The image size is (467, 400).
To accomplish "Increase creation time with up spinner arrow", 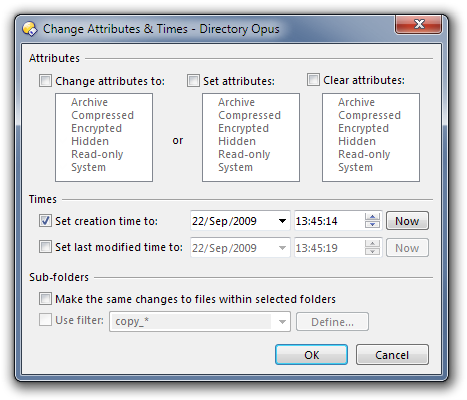I will [x=372, y=217].
